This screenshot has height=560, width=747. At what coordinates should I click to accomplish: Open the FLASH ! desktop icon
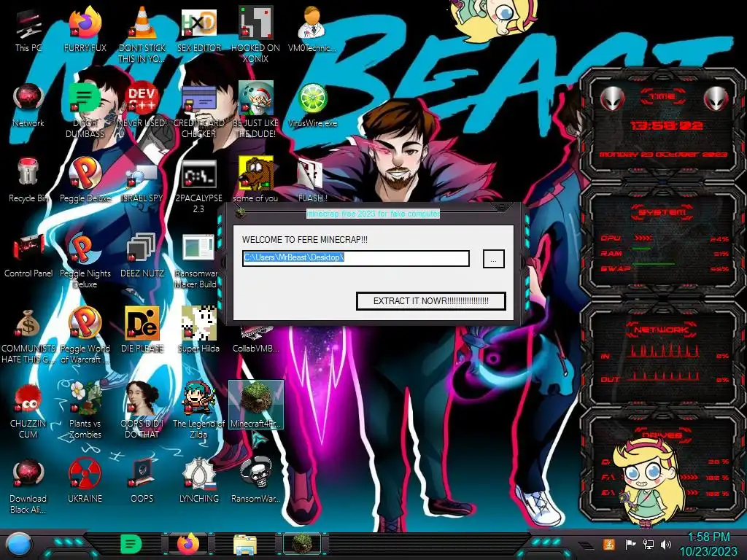312,180
